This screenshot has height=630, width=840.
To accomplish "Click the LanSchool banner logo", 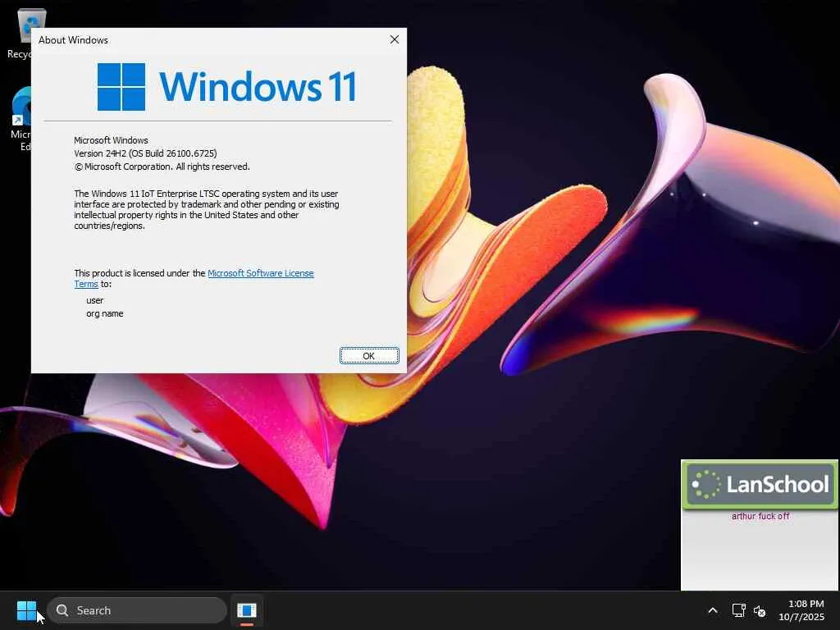I will pos(760,484).
